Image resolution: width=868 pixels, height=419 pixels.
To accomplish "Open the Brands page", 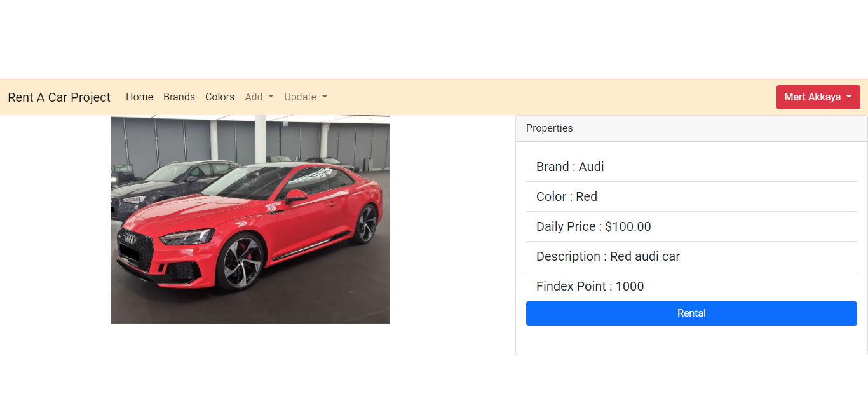I will (x=179, y=97).
